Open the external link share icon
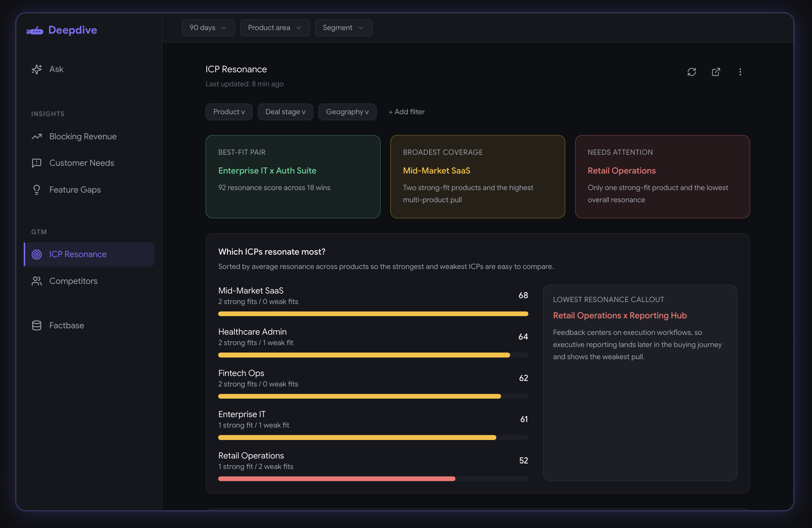Viewport: 812px width, 528px height. coord(715,72)
